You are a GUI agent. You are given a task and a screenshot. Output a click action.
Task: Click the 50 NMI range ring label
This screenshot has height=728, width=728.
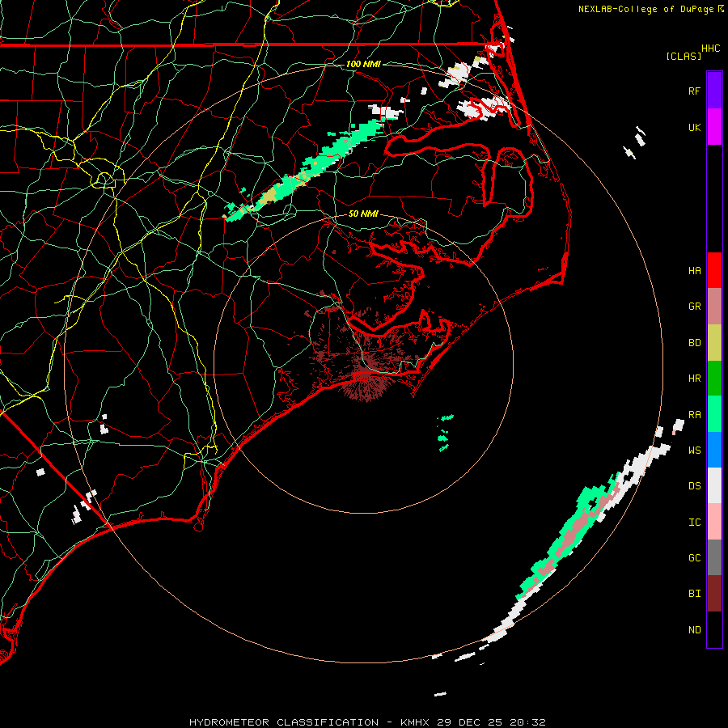click(363, 214)
